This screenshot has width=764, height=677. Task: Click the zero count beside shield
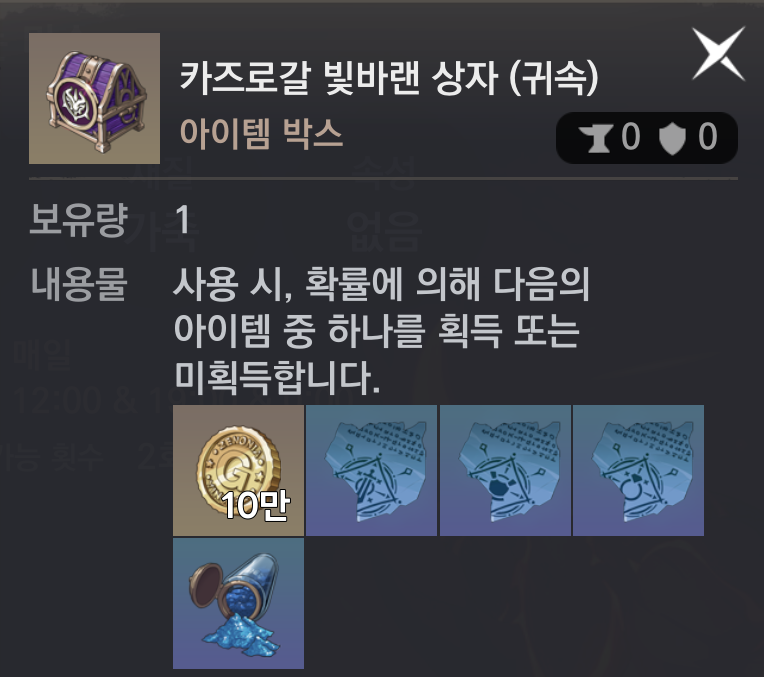pyautogui.click(x=707, y=137)
